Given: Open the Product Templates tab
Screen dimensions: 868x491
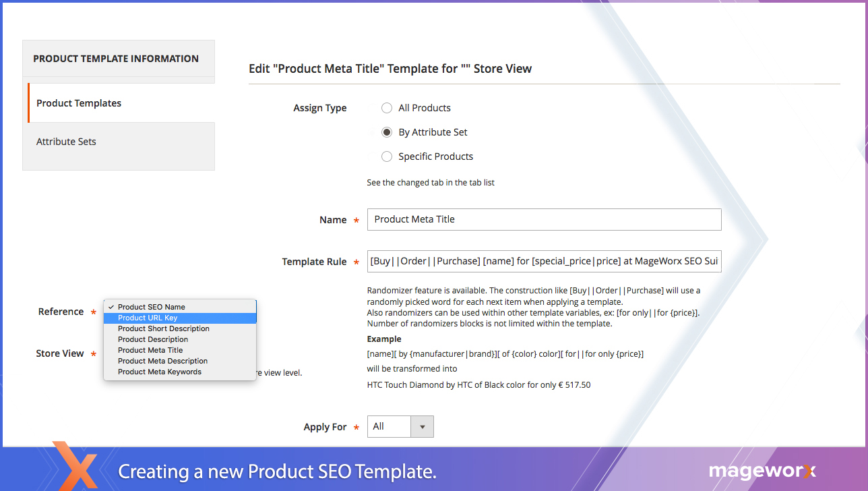Looking at the screenshot, I should (x=79, y=103).
